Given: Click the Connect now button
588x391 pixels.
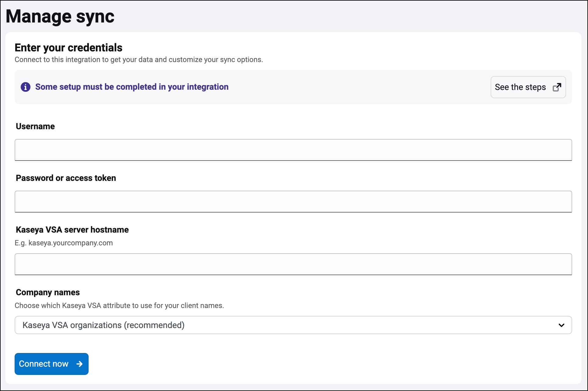Looking at the screenshot, I should click(x=51, y=364).
